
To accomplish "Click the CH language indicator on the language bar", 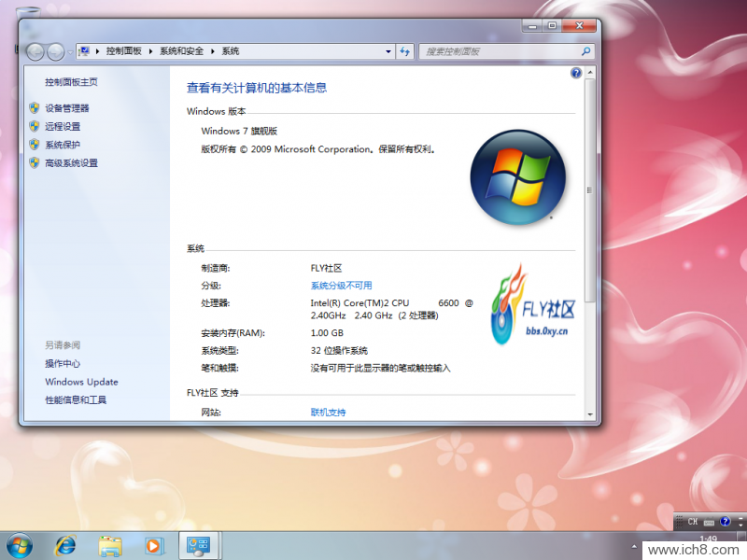I will click(x=692, y=522).
